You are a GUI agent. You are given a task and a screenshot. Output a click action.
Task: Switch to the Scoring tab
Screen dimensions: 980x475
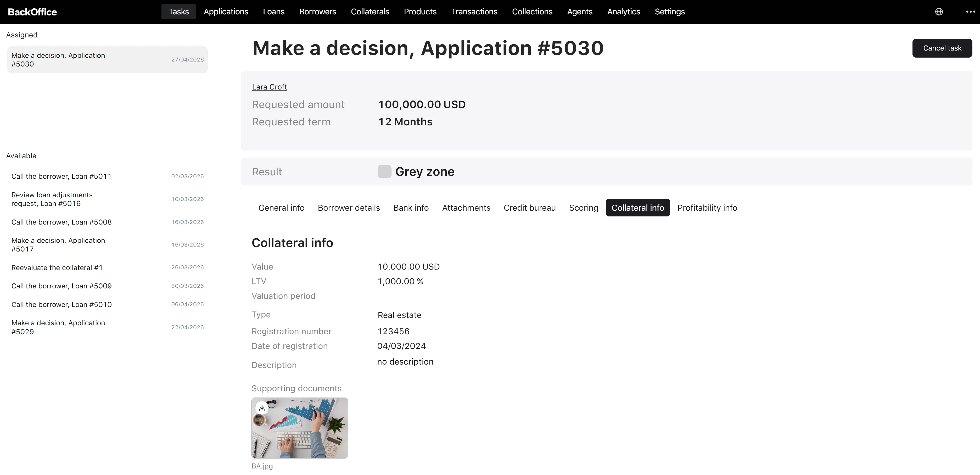(x=584, y=208)
